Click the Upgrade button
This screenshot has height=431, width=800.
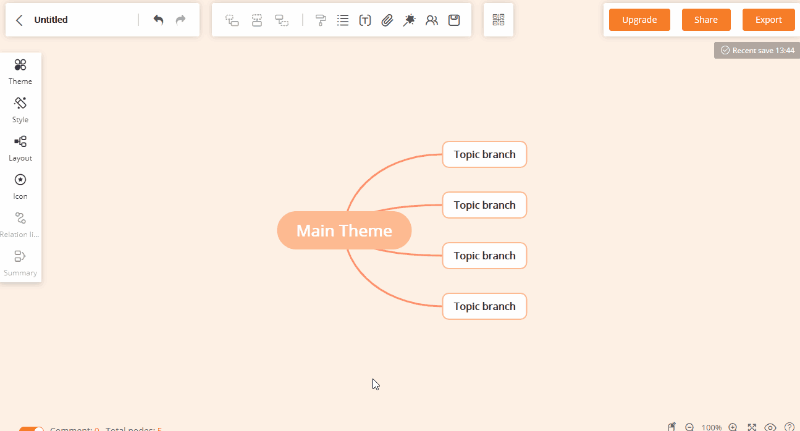coord(639,20)
